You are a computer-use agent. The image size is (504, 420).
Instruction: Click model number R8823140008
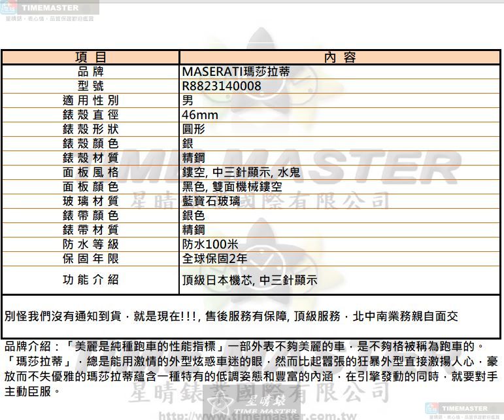click(222, 86)
